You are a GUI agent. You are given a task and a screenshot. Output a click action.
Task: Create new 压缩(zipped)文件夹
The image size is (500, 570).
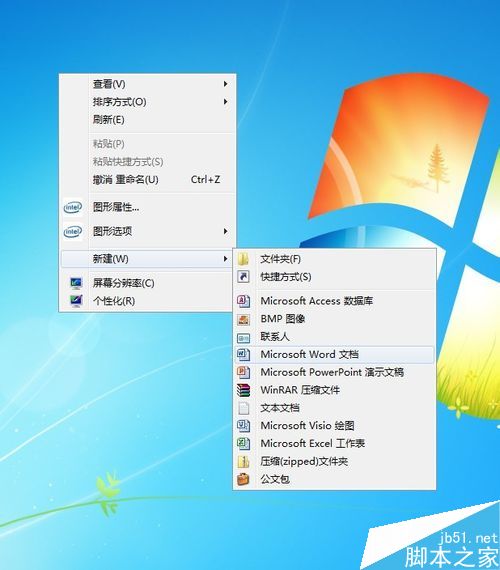tap(334, 461)
